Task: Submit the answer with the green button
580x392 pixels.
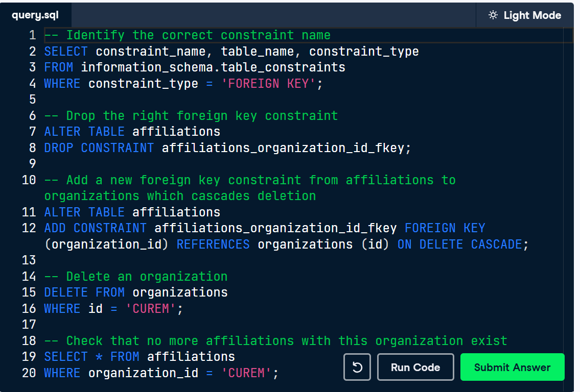Action: (513, 367)
